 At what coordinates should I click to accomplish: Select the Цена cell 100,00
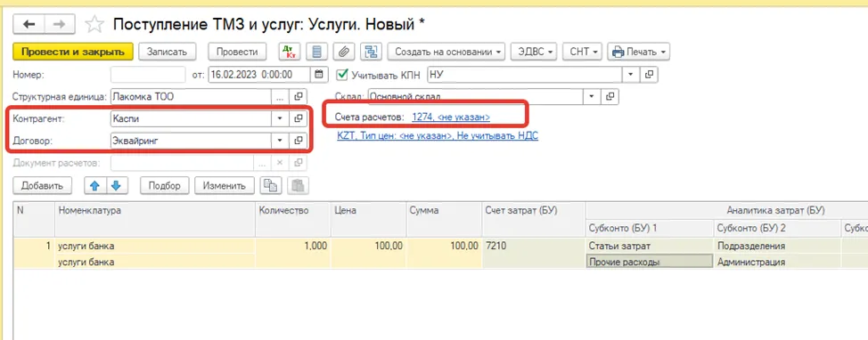pyautogui.click(x=368, y=246)
